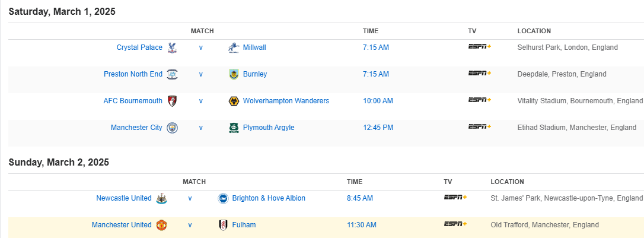Click the Wolverhampton Wanderers wolf crest
This screenshot has height=238, width=644.
234,101
